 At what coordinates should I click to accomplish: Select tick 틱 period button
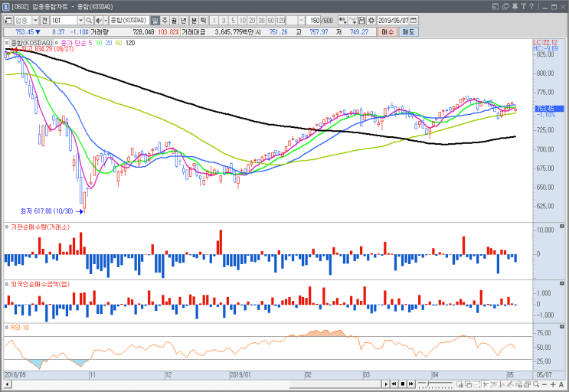[x=204, y=21]
